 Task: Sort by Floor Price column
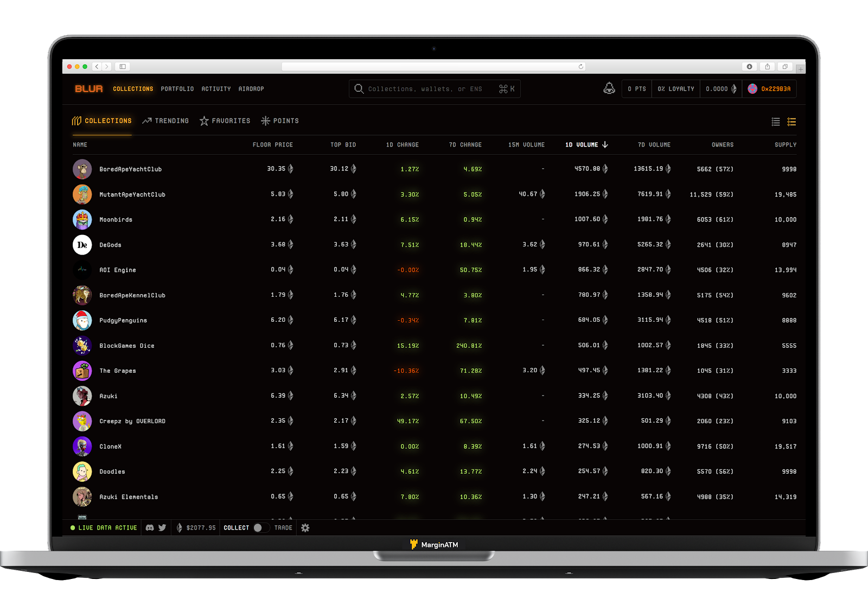coord(272,145)
